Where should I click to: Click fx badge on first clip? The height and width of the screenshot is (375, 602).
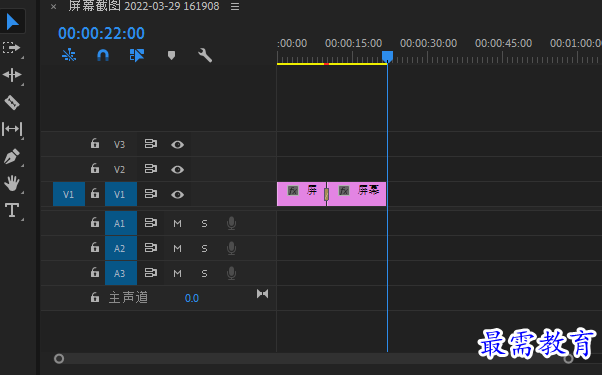point(293,191)
